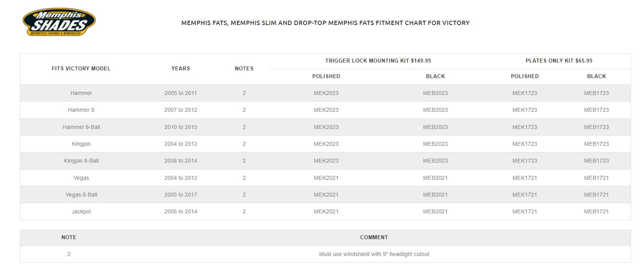Click Hammer S polished part MEK2023

point(326,110)
